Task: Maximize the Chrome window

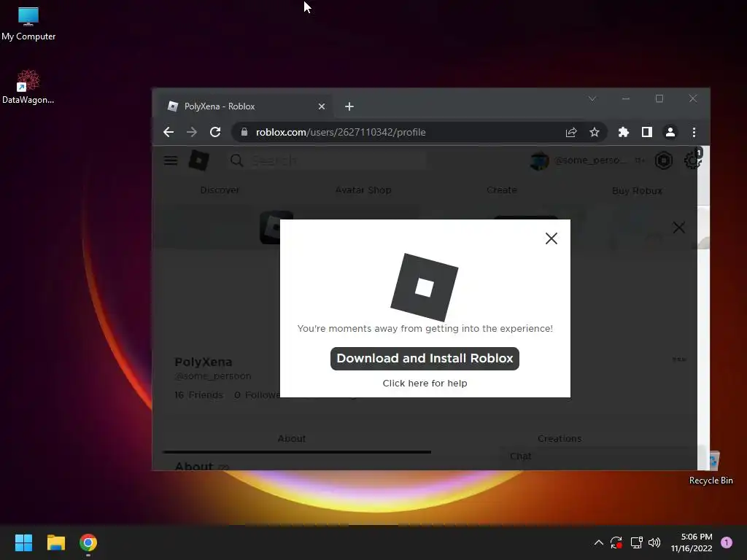Action: [x=659, y=98]
